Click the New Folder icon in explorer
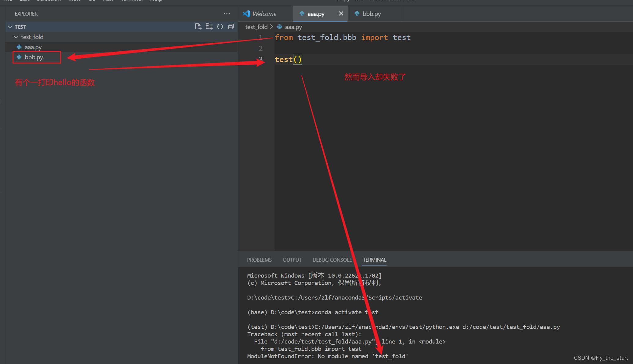Image resolution: width=633 pixels, height=364 pixels. pos(209,27)
